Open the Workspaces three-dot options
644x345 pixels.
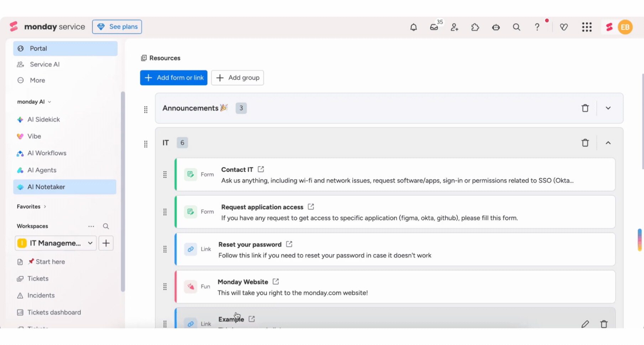[x=91, y=226]
